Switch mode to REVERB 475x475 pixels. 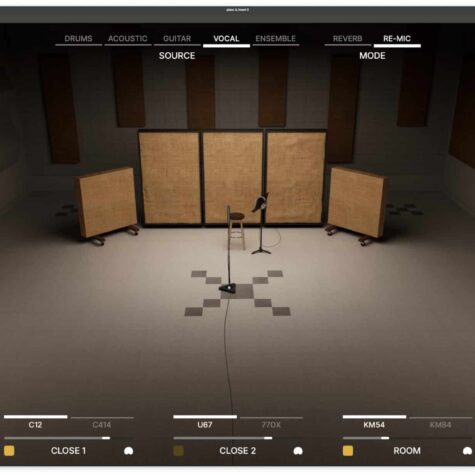(x=348, y=39)
